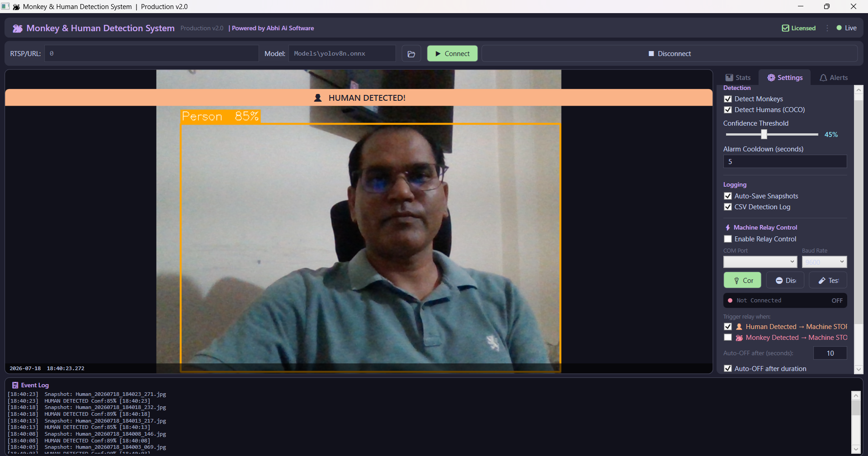Toggle Human Detected → Machine STOP trigger
The width and height of the screenshot is (868, 456).
pyautogui.click(x=728, y=327)
